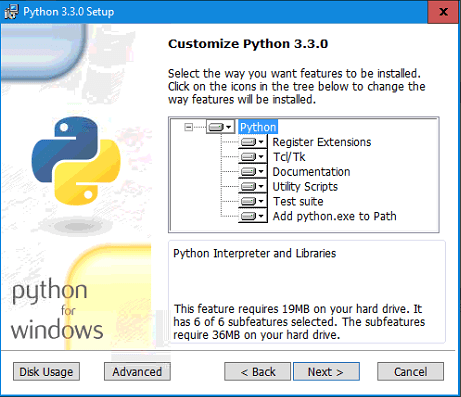This screenshot has width=461, height=397.
Task: Select the Tcl/Tk feature label
Action: coord(289,157)
